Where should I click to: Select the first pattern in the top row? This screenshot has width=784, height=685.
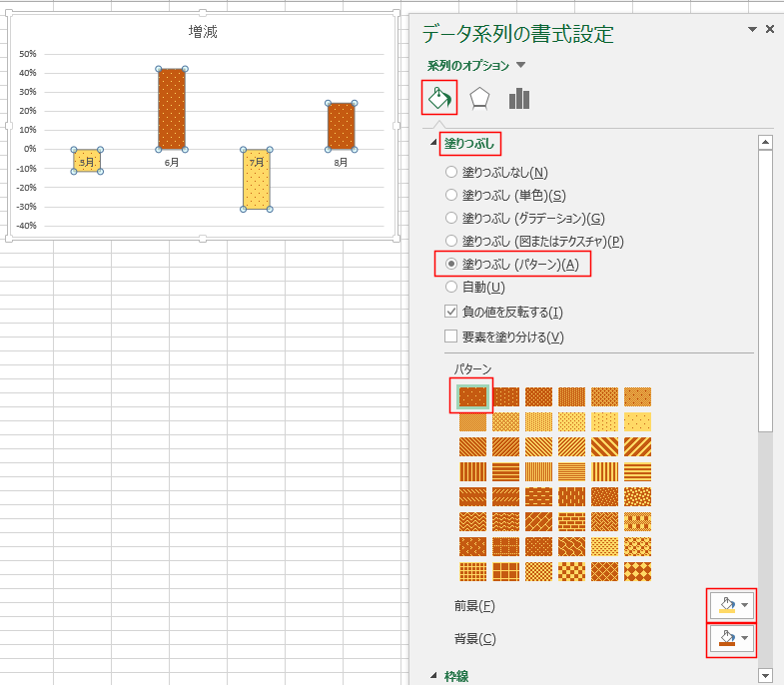point(472,396)
